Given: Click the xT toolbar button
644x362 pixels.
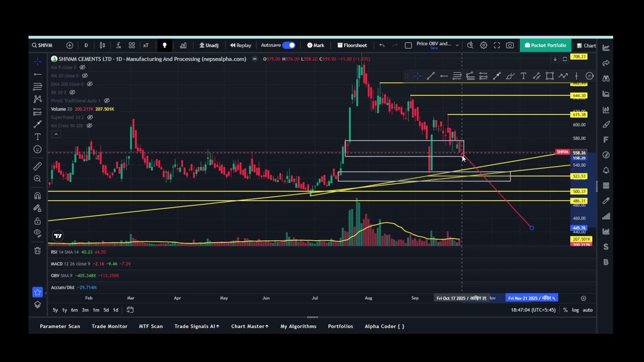Looking at the screenshot, I should tap(145, 45).
